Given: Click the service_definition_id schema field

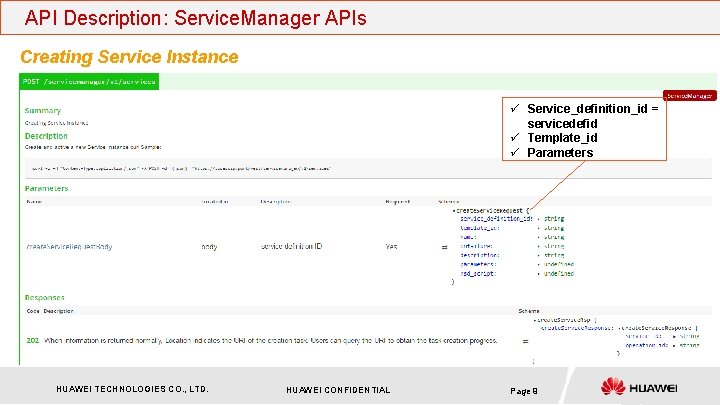Looking at the screenshot, I should point(496,219).
